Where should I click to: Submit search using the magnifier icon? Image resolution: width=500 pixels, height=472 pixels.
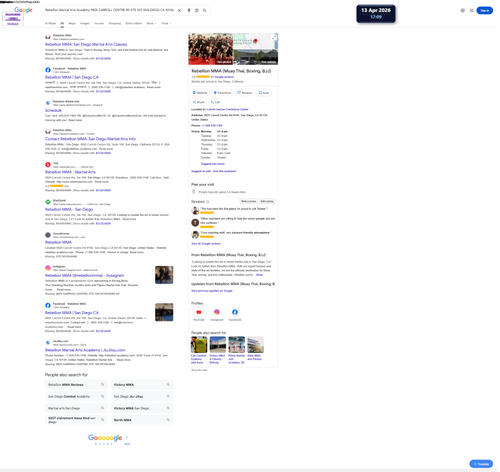click(x=205, y=10)
